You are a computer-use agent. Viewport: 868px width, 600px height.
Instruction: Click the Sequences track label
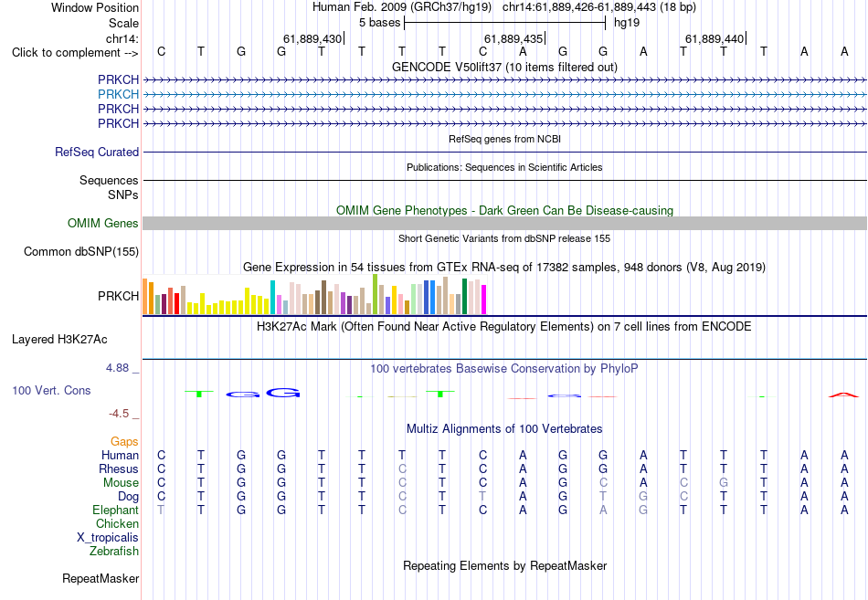point(109,181)
